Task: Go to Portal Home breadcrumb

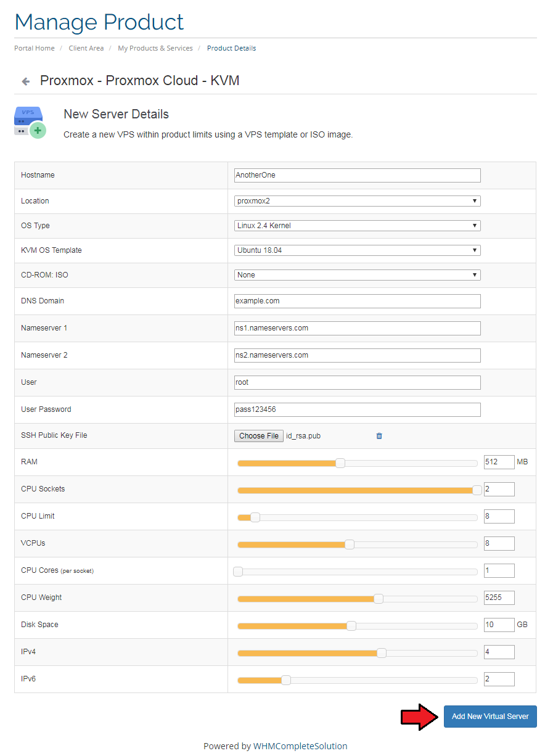Action: [x=35, y=48]
